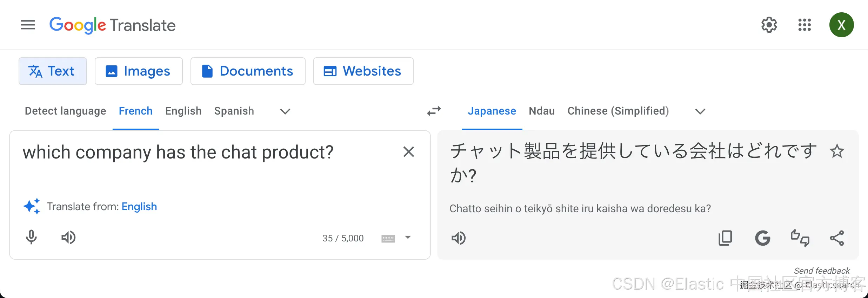
Task: Expand the source language list chevron
Action: click(285, 111)
